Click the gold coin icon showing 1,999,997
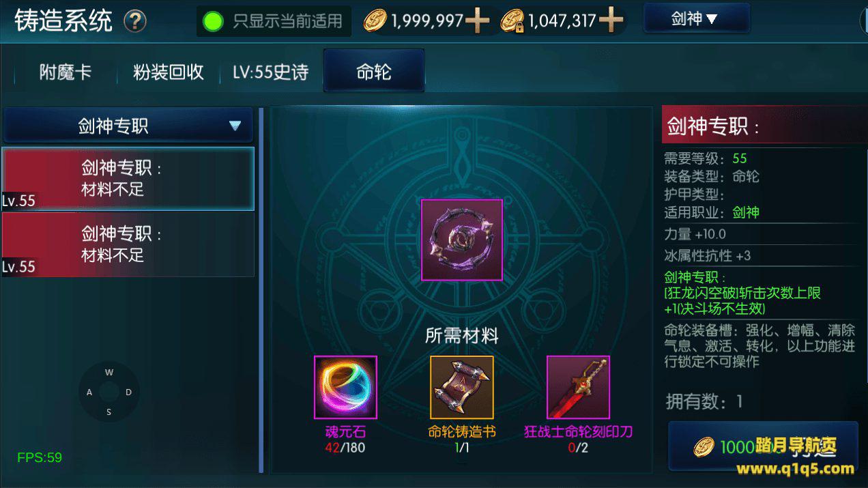Screen dimensions: 868x488 pyautogui.click(x=375, y=22)
